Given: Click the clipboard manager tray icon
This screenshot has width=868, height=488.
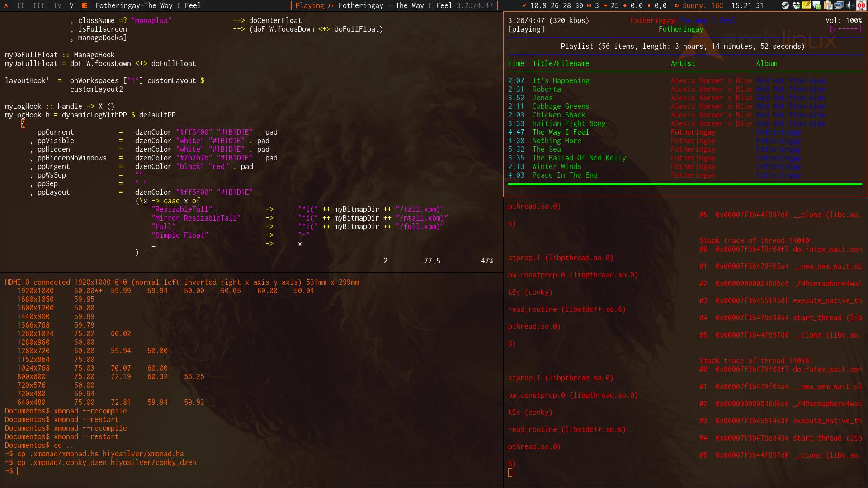Looking at the screenshot, I should [x=828, y=5].
